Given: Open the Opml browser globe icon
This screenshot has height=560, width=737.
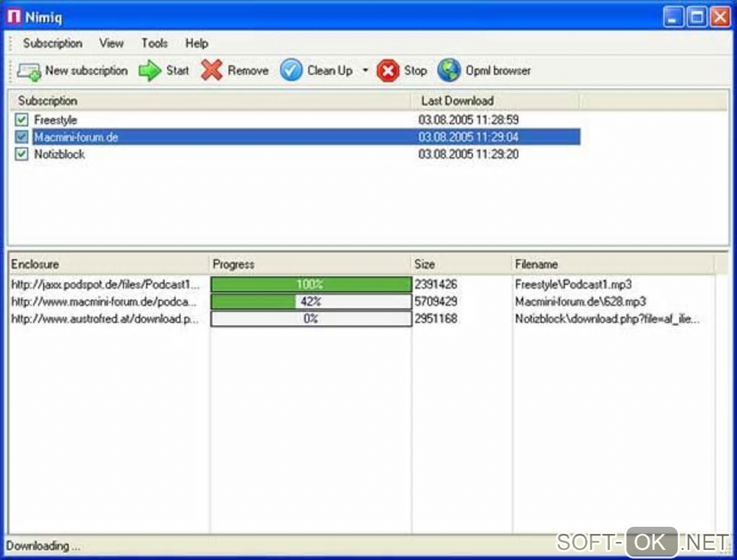Looking at the screenshot, I should (449, 71).
